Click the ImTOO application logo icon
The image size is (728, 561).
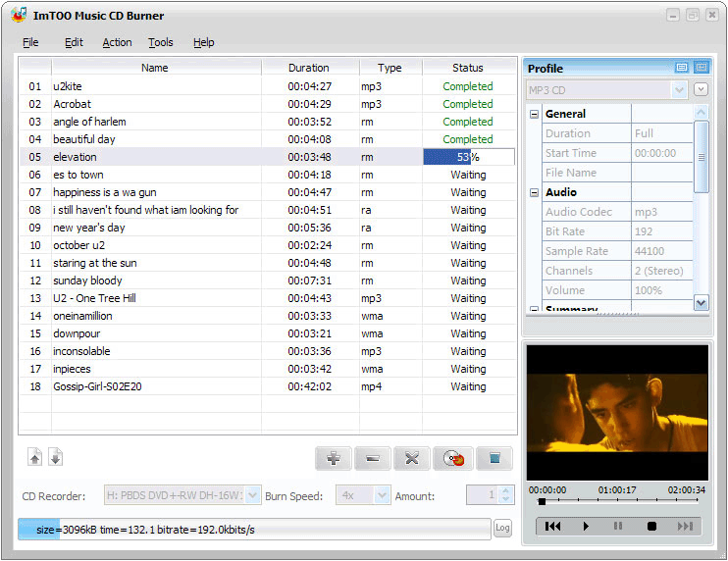click(19, 15)
